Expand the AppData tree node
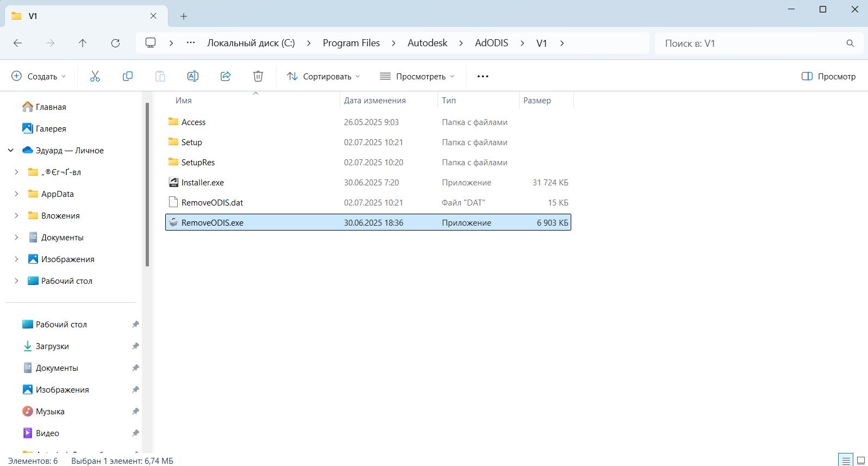Image resolution: width=868 pixels, height=466 pixels. click(x=16, y=194)
